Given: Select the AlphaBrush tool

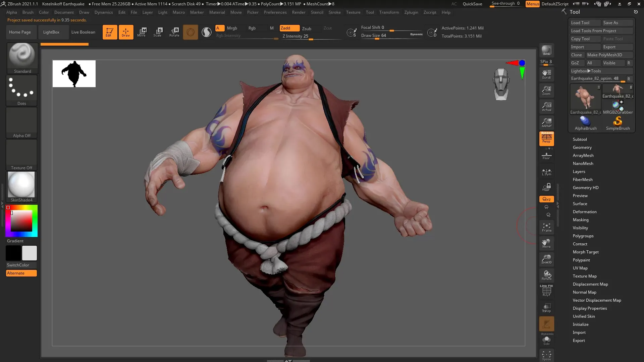Looking at the screenshot, I should tap(586, 123).
